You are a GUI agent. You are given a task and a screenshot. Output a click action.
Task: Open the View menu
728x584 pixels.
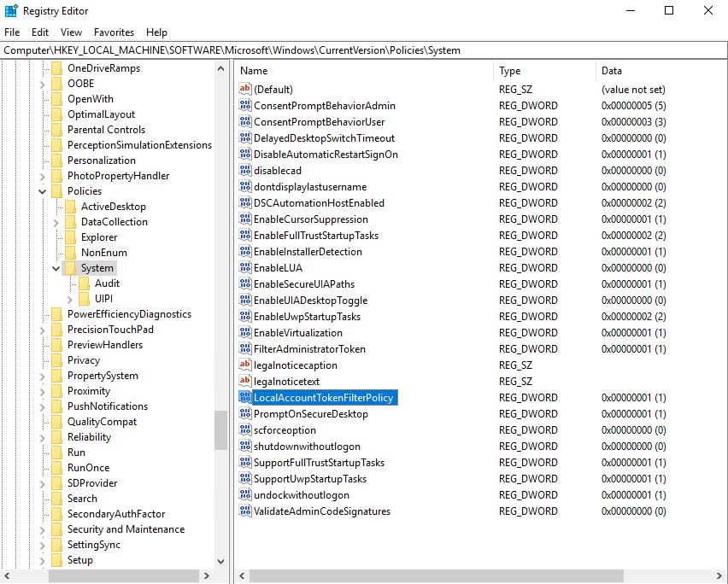pyautogui.click(x=71, y=32)
